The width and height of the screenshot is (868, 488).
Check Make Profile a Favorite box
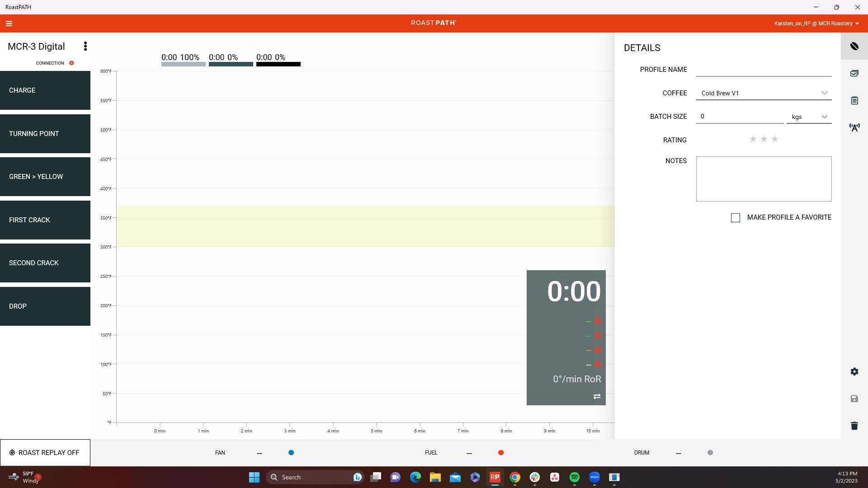click(736, 218)
